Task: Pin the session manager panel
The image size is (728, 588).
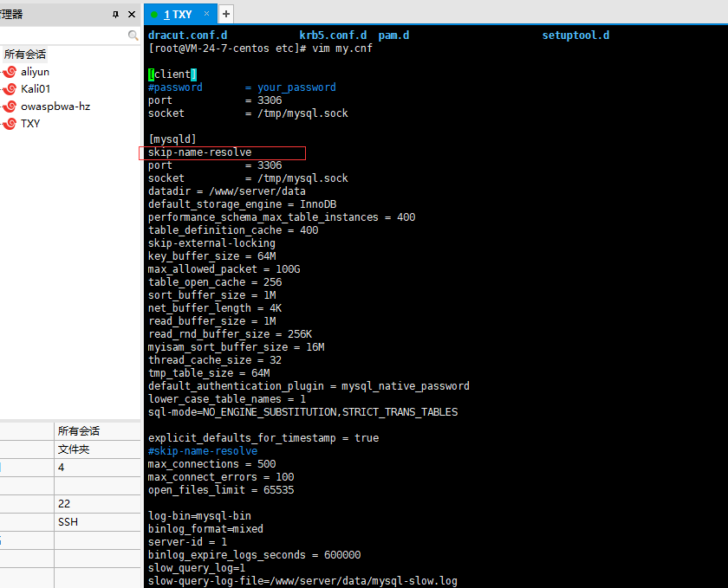Action: click(x=115, y=15)
